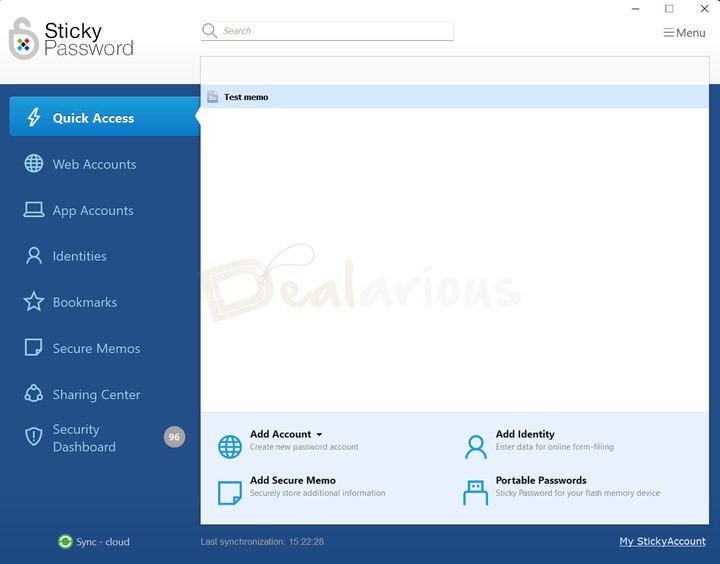Screen dimensions: 720x564
Task: Maximize the Sticky Password window
Action: click(x=669, y=9)
